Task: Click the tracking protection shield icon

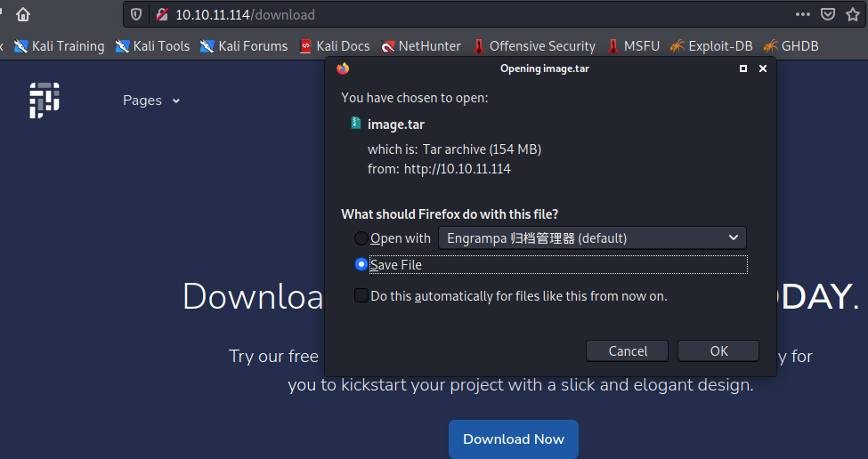Action: pos(136,14)
